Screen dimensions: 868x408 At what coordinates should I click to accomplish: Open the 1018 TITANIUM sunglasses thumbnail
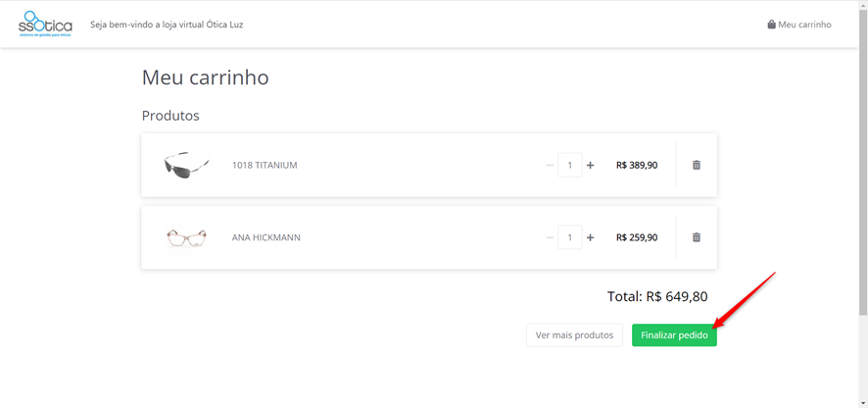click(x=186, y=165)
